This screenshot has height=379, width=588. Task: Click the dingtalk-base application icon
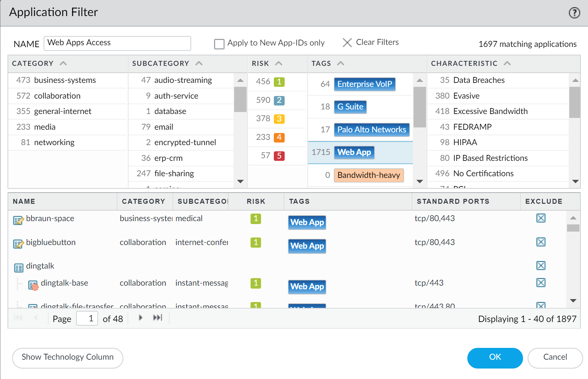point(33,285)
